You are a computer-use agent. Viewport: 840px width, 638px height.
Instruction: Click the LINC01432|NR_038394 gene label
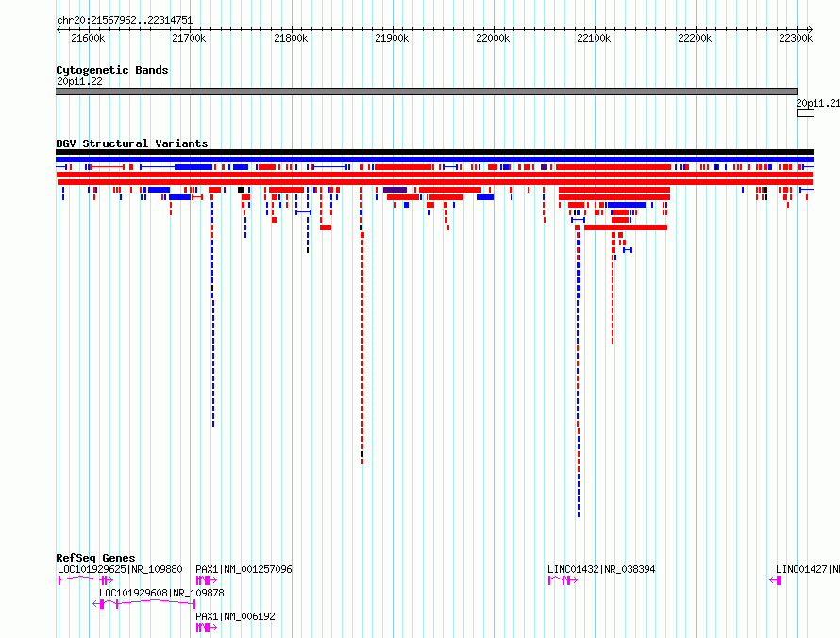pyautogui.click(x=601, y=569)
